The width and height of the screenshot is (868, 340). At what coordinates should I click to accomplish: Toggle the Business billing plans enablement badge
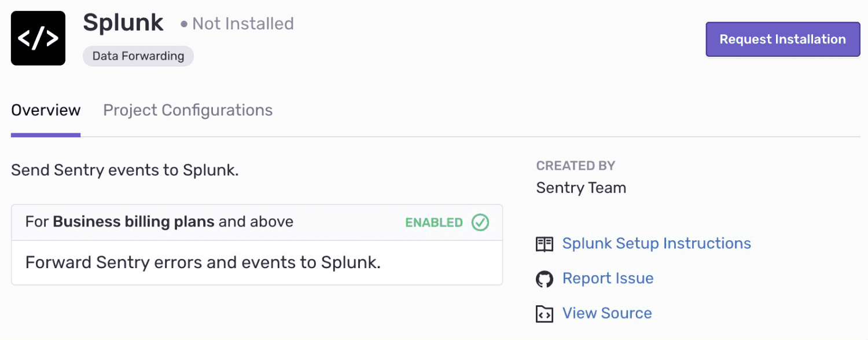click(x=446, y=222)
